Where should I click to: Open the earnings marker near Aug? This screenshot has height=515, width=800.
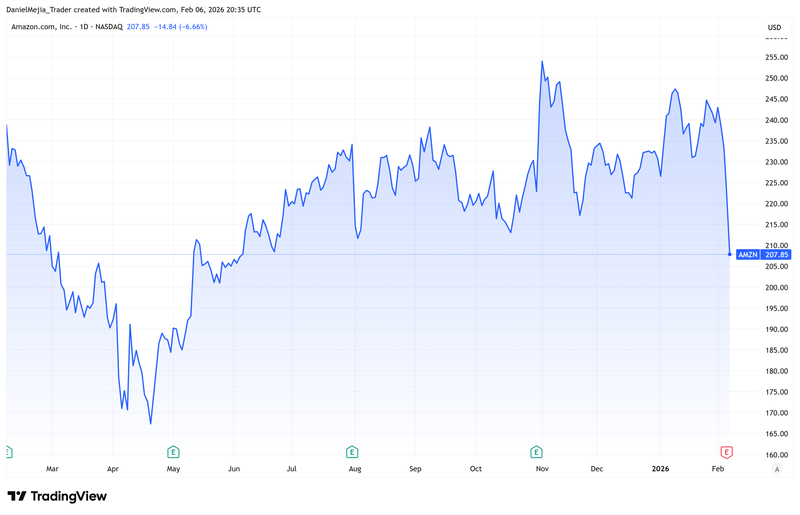point(352,452)
